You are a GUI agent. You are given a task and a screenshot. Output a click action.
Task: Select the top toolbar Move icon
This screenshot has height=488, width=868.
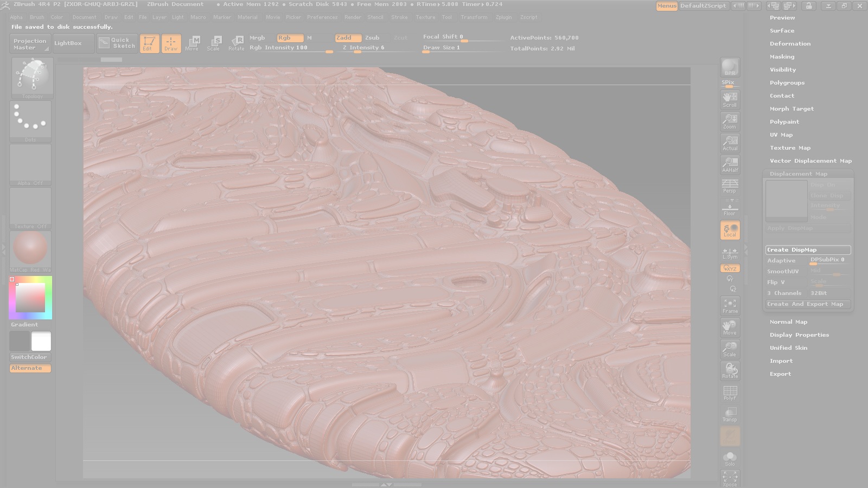coord(192,43)
